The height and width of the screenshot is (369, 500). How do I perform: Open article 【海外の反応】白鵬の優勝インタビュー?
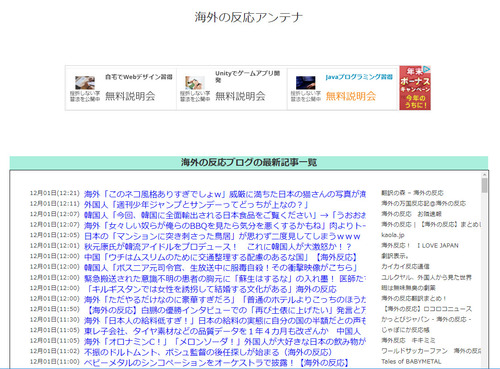225,310
